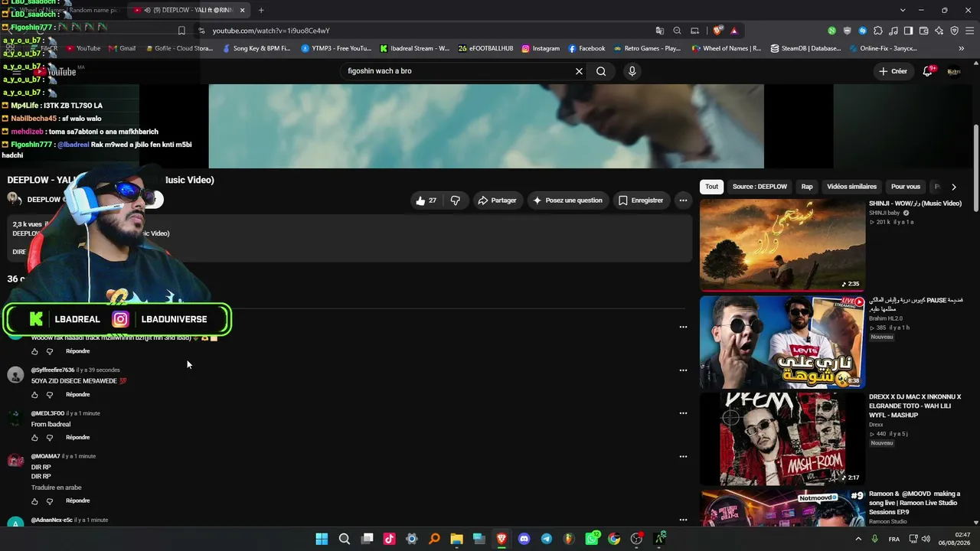This screenshot has height=551, width=980.
Task: Open Song Key & BPM Finder bookmark
Action: [257, 48]
